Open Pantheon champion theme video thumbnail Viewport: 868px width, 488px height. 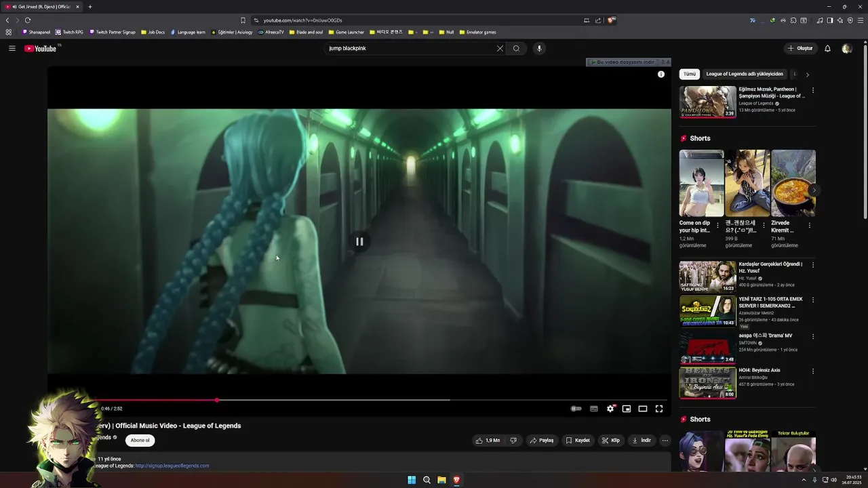tap(708, 102)
